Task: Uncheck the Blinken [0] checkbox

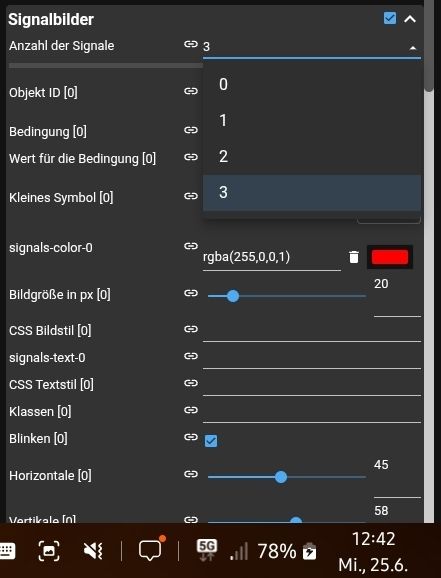Action: [211, 441]
